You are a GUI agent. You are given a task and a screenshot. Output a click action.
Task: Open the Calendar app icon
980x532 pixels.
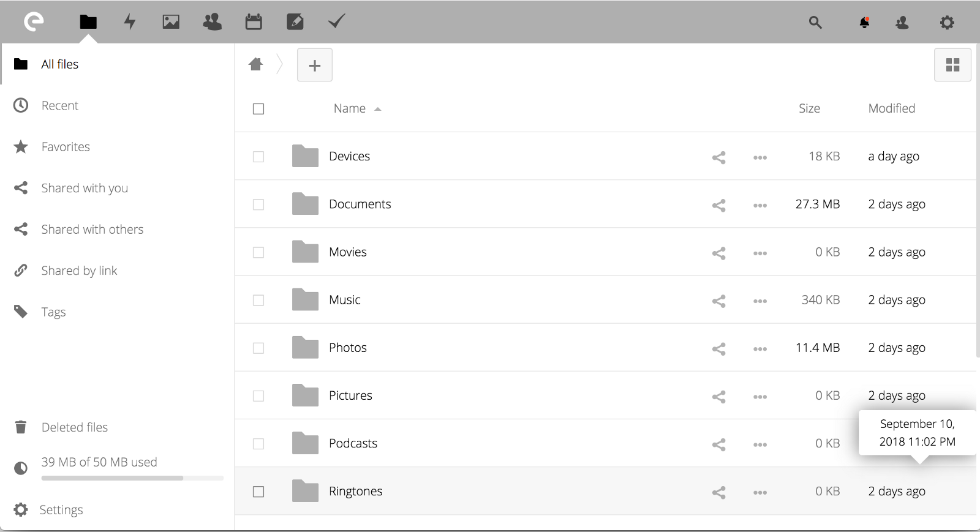(x=254, y=22)
